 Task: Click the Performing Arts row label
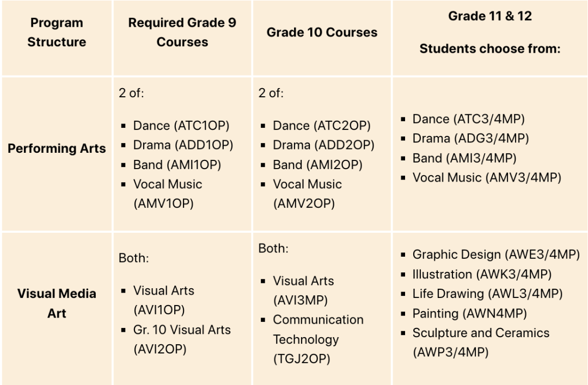point(57,148)
